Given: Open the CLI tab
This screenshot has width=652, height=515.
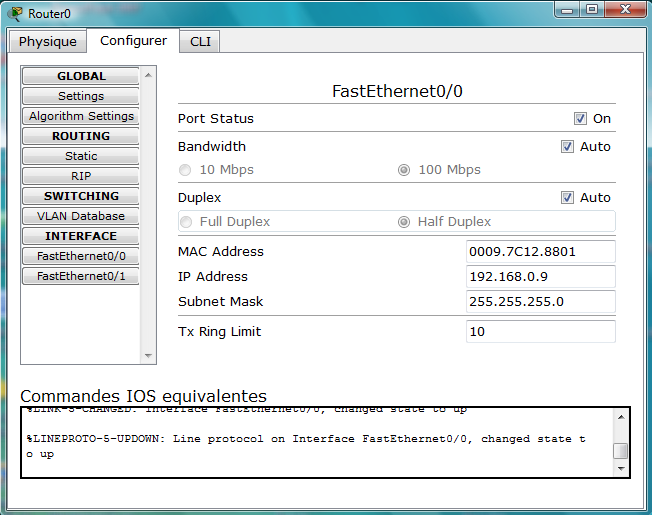Looking at the screenshot, I should [200, 41].
